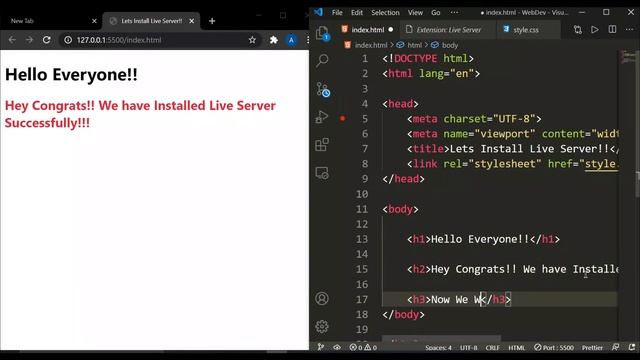640x360 pixels.
Task: Click the unsaved dot on index.html tab
Action: point(391,29)
